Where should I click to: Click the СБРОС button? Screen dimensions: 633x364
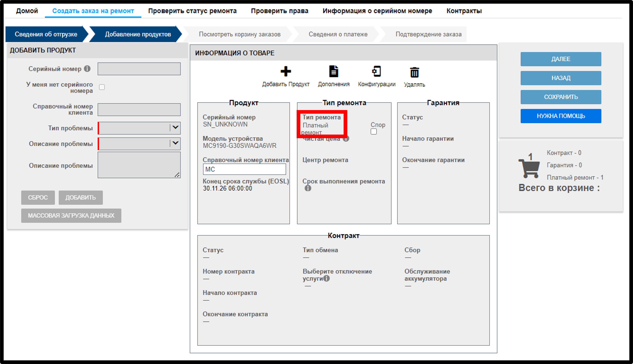click(38, 198)
